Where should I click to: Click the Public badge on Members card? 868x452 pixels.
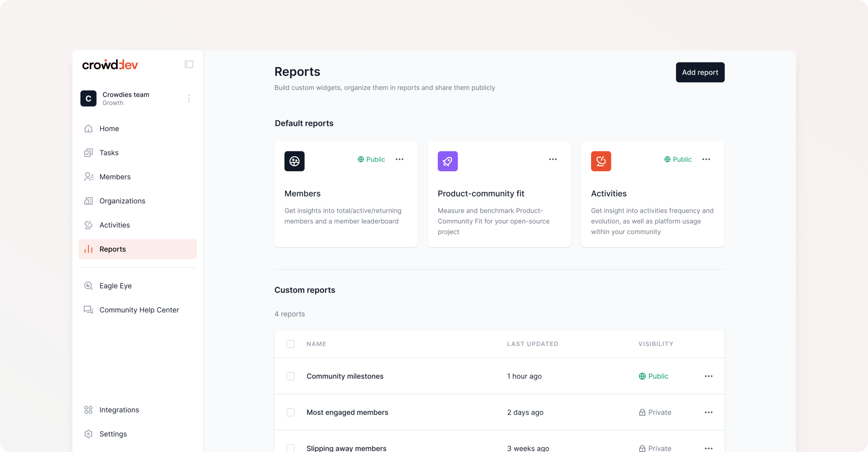pyautogui.click(x=371, y=159)
